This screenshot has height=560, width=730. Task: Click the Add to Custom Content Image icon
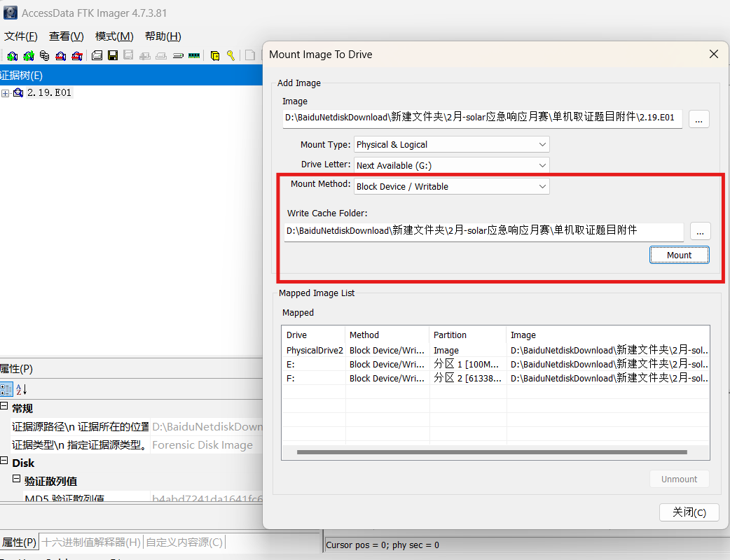[145, 56]
